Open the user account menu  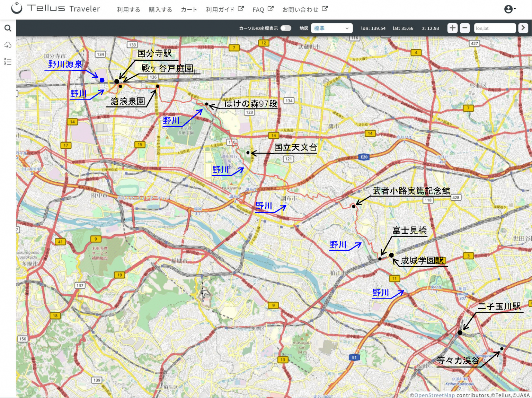click(x=510, y=9)
